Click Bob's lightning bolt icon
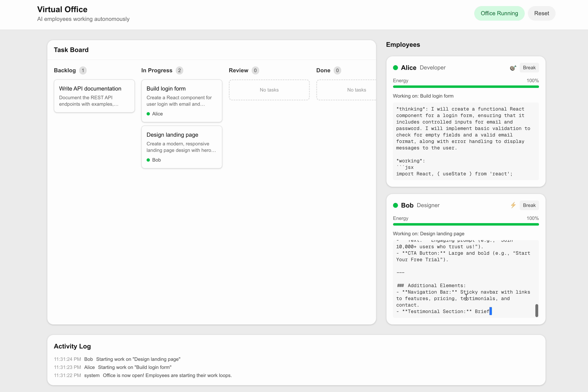 click(513, 205)
